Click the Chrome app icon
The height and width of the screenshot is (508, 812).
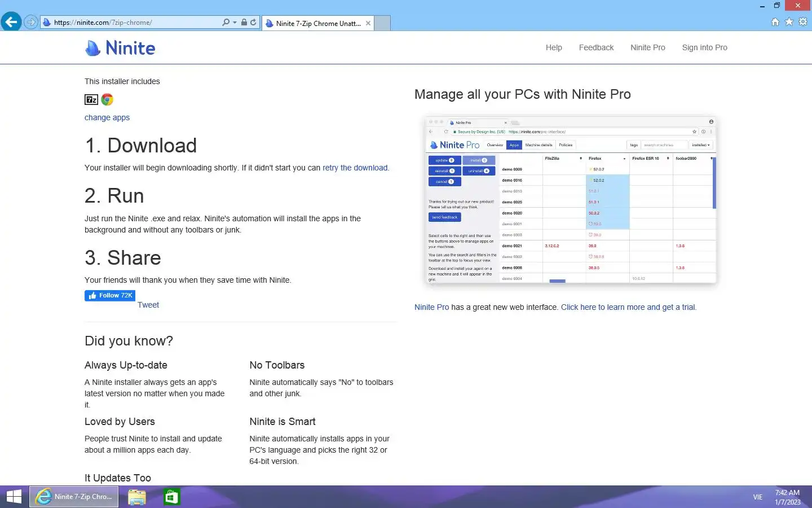(107, 99)
